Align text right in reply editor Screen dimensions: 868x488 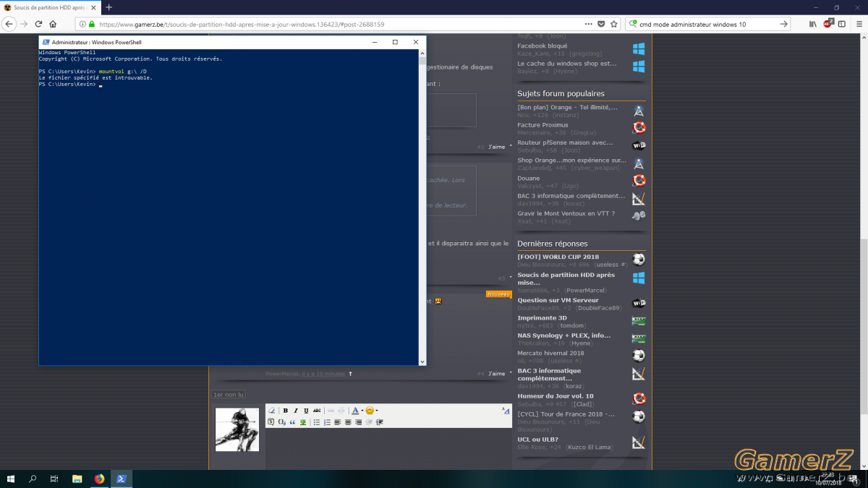pyautogui.click(x=358, y=422)
